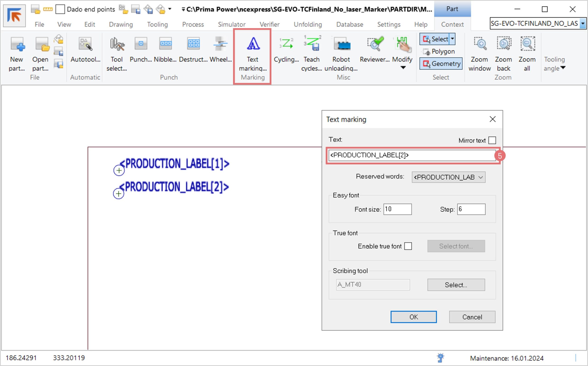Expand the Reserved words dropdown
The width and height of the screenshot is (588, 366).
(x=481, y=177)
